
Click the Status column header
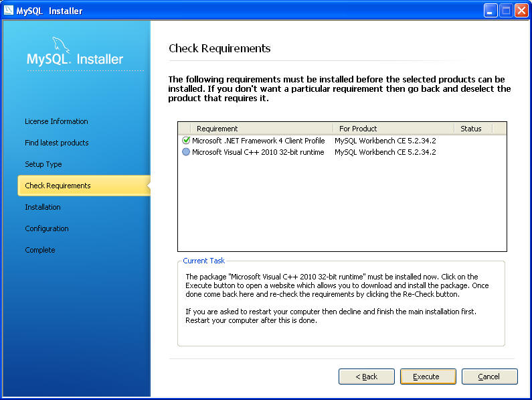coord(473,129)
